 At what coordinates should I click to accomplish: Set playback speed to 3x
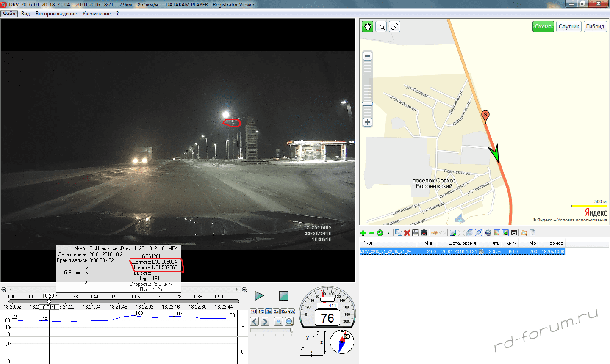[x=276, y=312]
